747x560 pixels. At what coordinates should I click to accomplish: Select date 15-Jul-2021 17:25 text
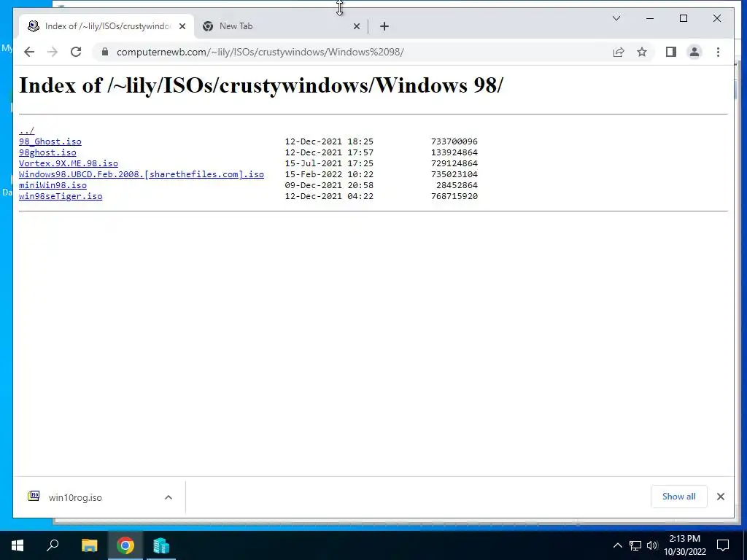point(329,163)
